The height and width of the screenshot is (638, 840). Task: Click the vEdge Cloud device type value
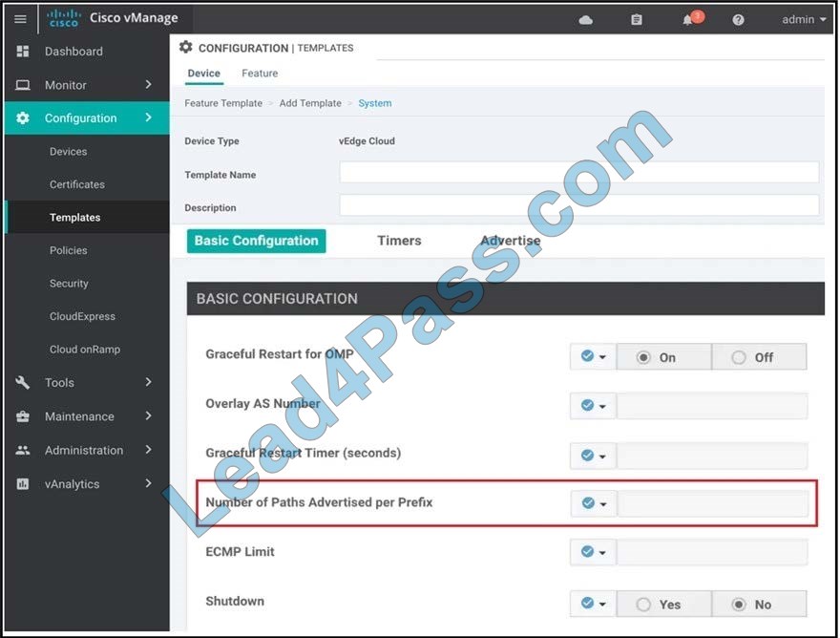click(x=367, y=141)
